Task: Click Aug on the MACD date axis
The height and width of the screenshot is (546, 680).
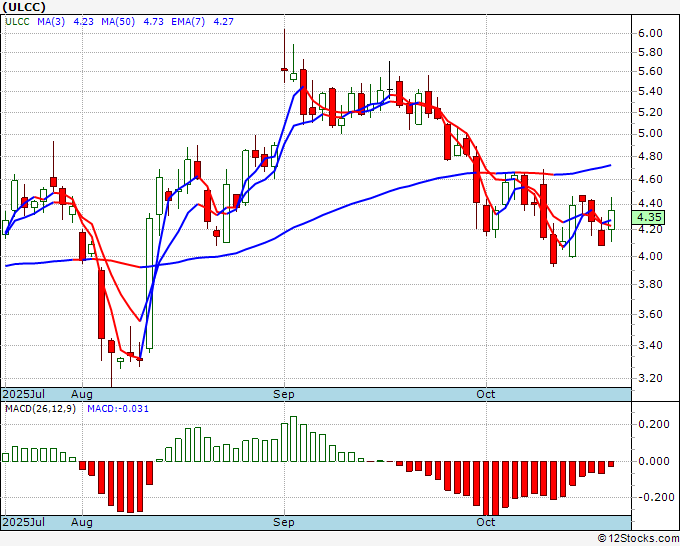Action: [x=82, y=522]
